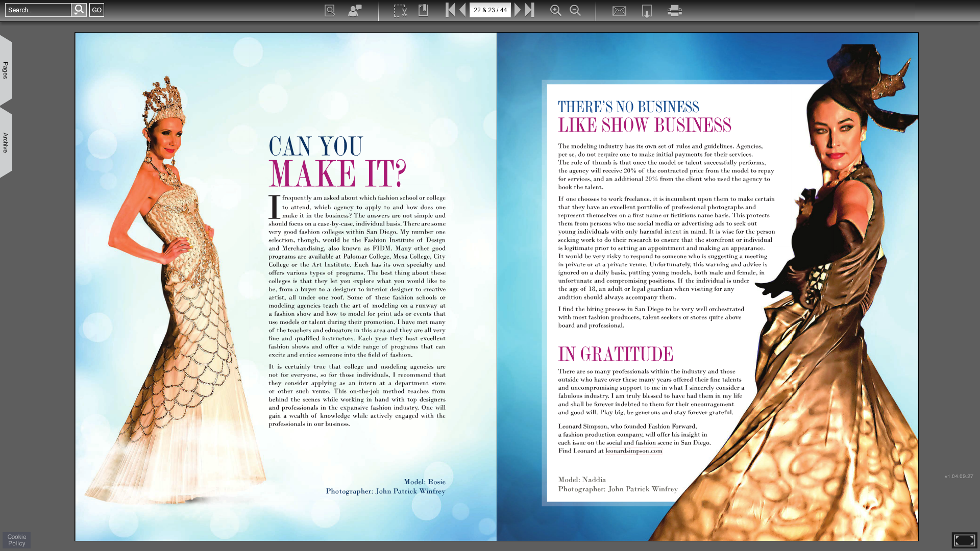Screen dimensions: 980x551
Task: Jump to the first page
Action: (x=450, y=10)
